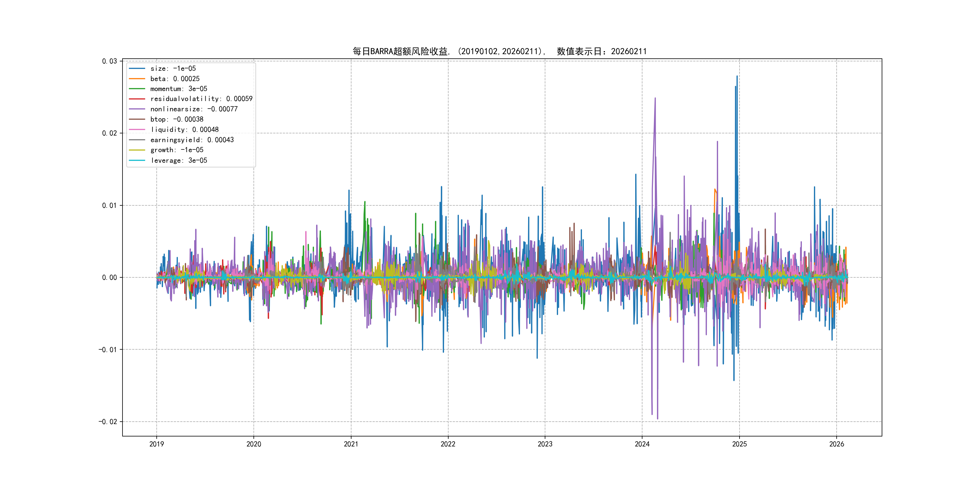Click the tallest blue spike near 2025
Screen dimensions: 980x490
[737, 78]
